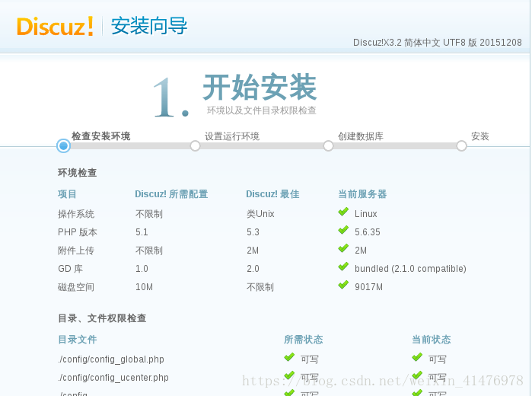Click the 创建数据库 step label
The width and height of the screenshot is (532, 396).
point(361,136)
